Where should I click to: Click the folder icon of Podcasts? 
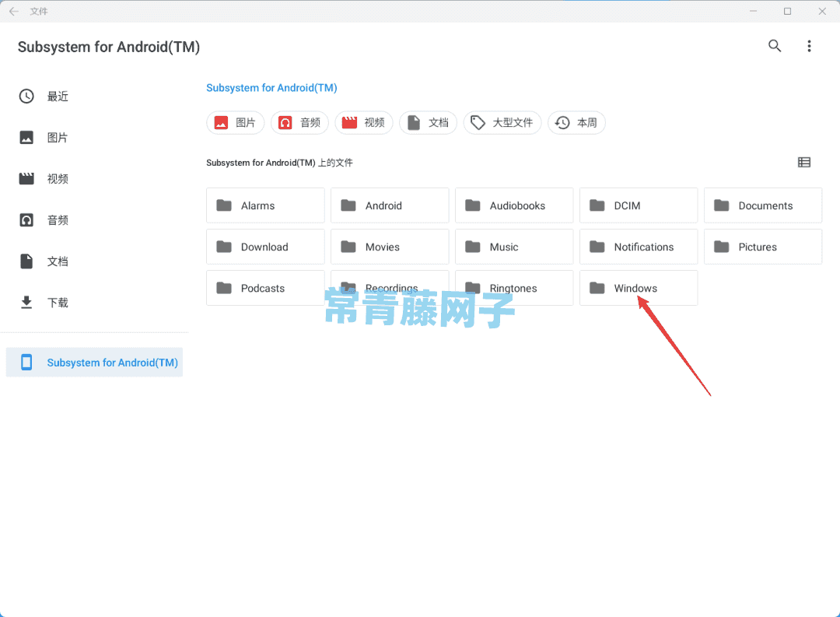(224, 288)
